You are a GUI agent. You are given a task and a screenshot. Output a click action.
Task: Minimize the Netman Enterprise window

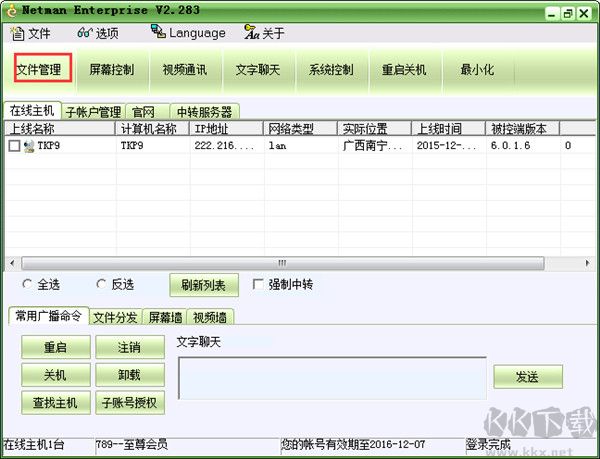click(x=551, y=14)
